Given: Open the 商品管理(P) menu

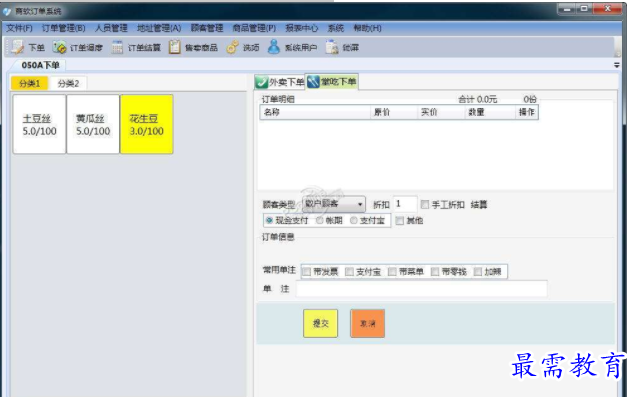Looking at the screenshot, I should (254, 28).
